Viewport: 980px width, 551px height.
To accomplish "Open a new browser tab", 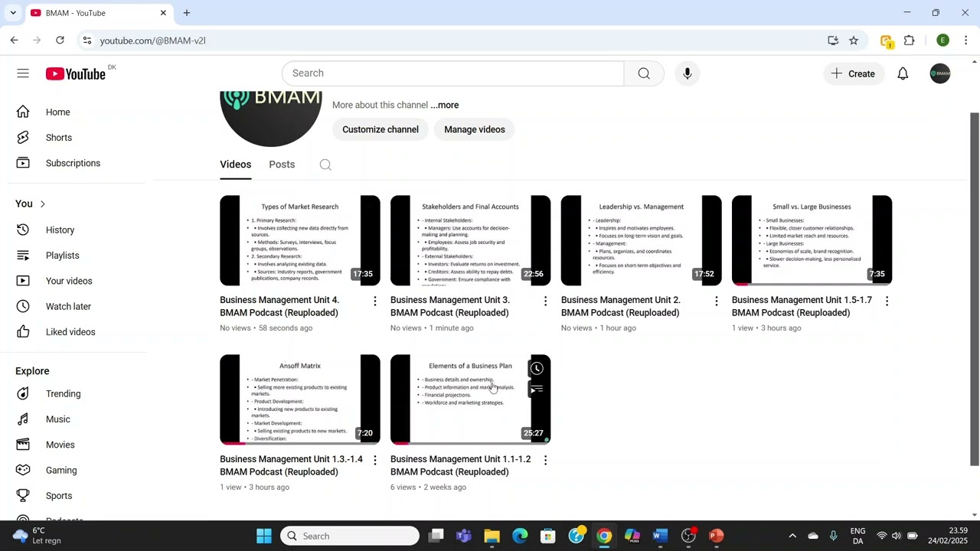I will [186, 13].
